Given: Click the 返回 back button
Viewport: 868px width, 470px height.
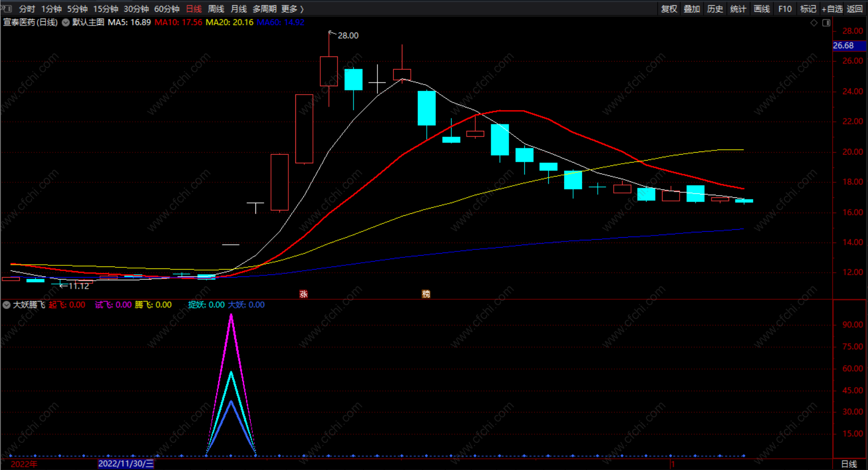Looking at the screenshot, I should pyautogui.click(x=855, y=9).
